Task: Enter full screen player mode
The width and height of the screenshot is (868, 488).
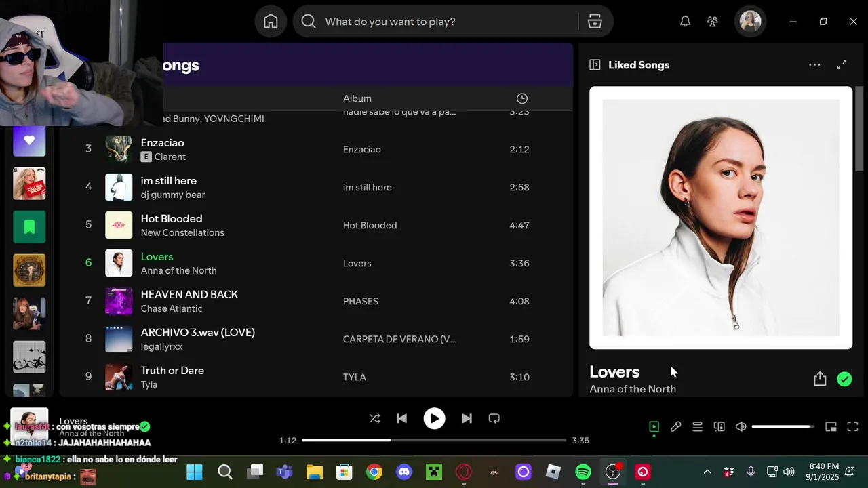Action: 852,426
